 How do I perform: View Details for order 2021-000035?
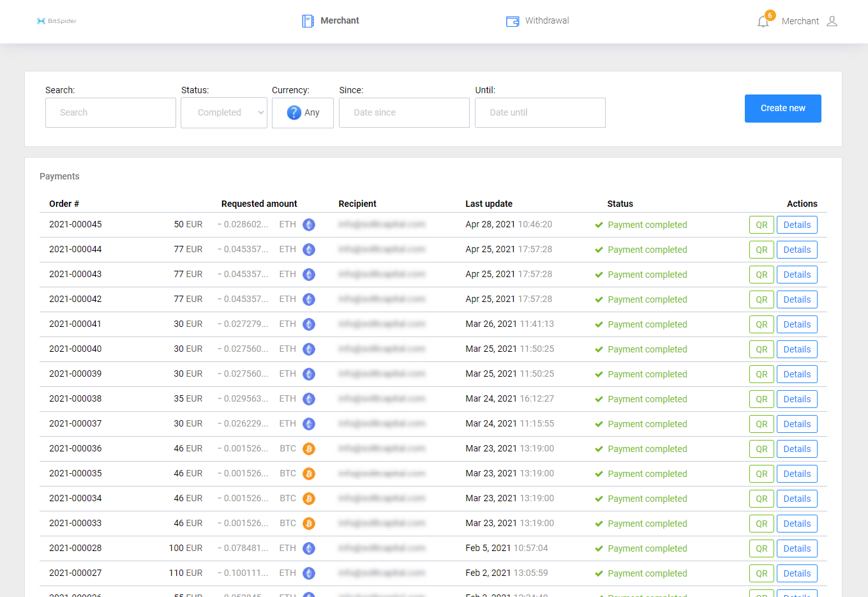tap(797, 474)
